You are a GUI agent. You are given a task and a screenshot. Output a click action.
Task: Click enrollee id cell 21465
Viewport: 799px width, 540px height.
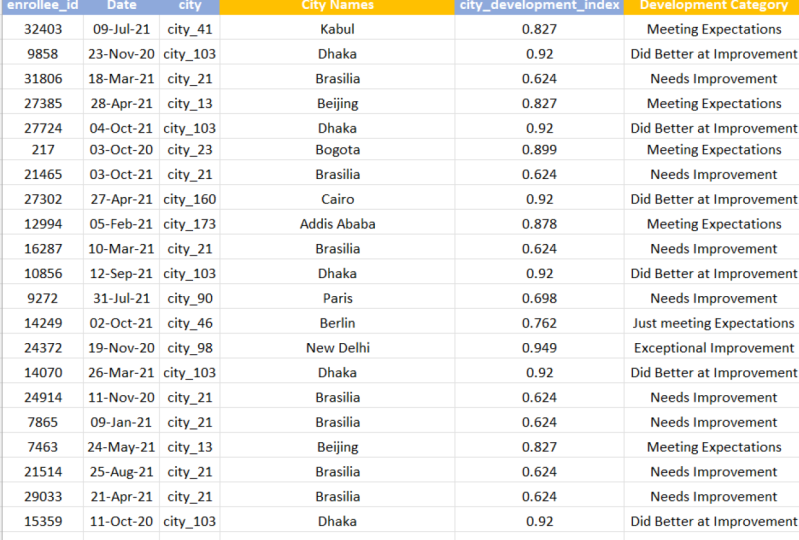[43, 174]
